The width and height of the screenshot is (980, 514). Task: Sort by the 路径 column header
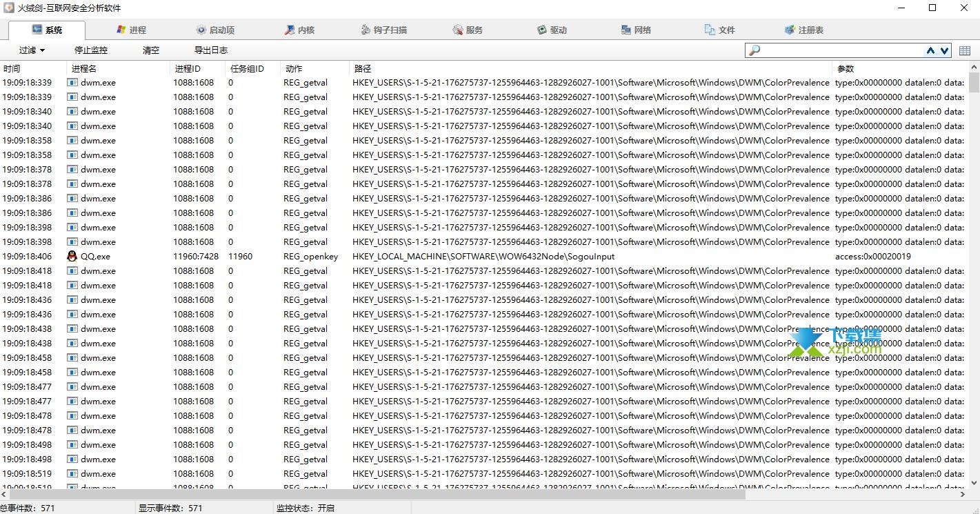590,68
